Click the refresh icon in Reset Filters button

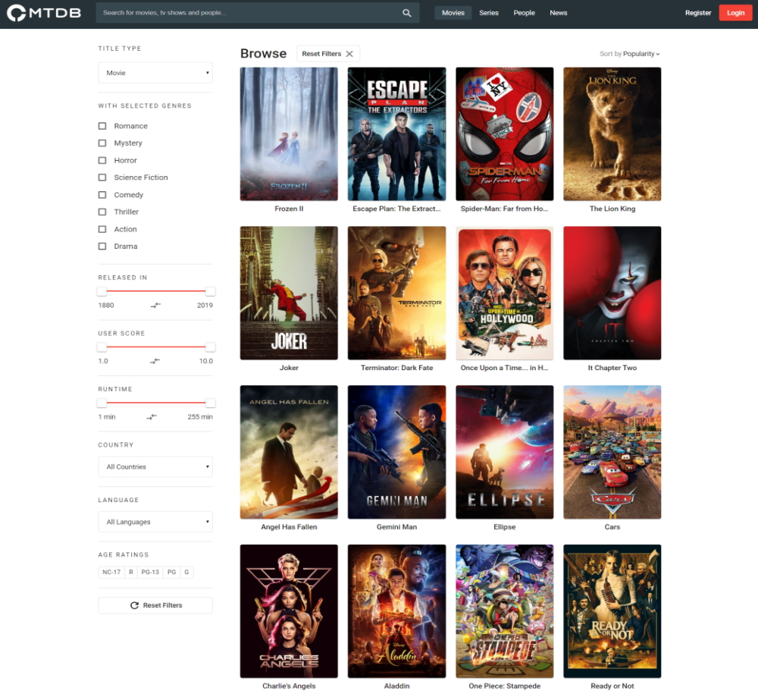point(134,605)
